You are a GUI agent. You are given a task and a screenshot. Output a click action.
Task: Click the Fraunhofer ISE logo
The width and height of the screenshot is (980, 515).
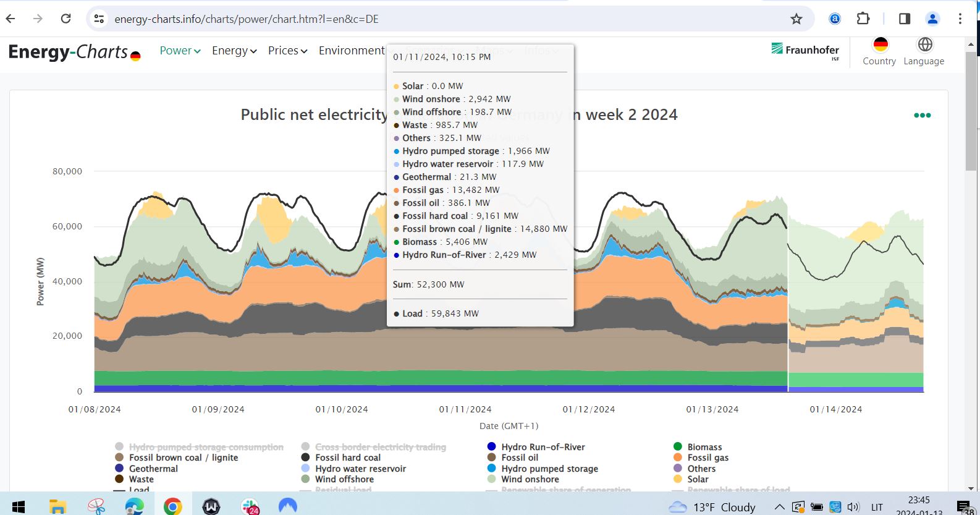[805, 51]
